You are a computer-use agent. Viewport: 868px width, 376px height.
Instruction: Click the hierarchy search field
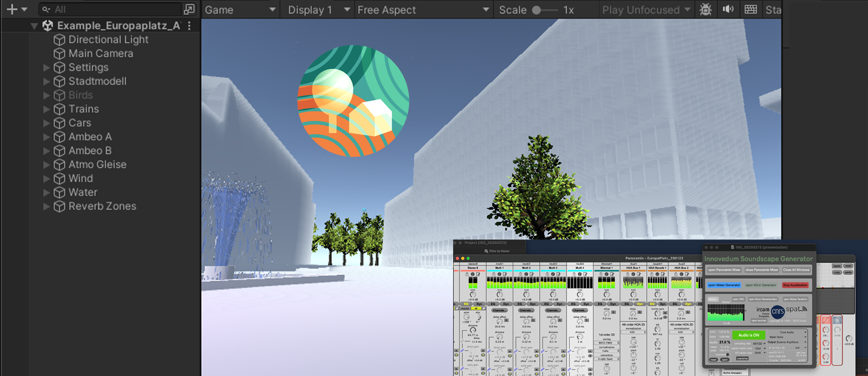pos(110,9)
